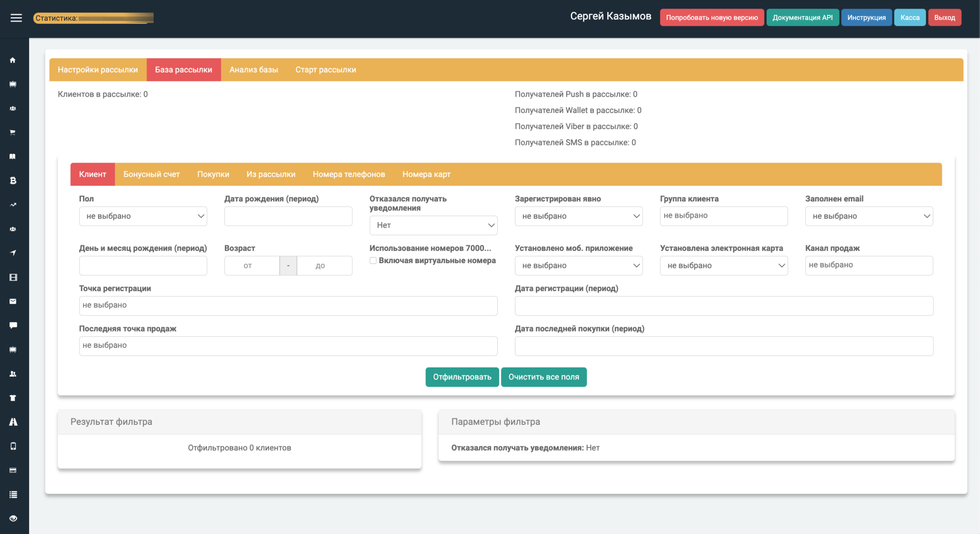Open the road sidebar icon
Viewport: 980px width, 534px height.
coord(13,422)
